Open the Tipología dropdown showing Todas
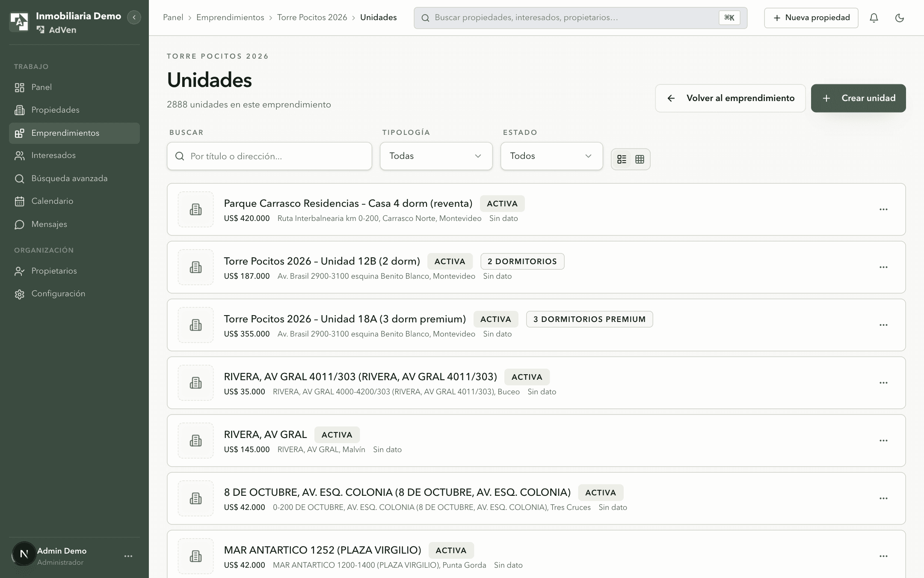Screen dimensions: 924x578 (x=436, y=156)
